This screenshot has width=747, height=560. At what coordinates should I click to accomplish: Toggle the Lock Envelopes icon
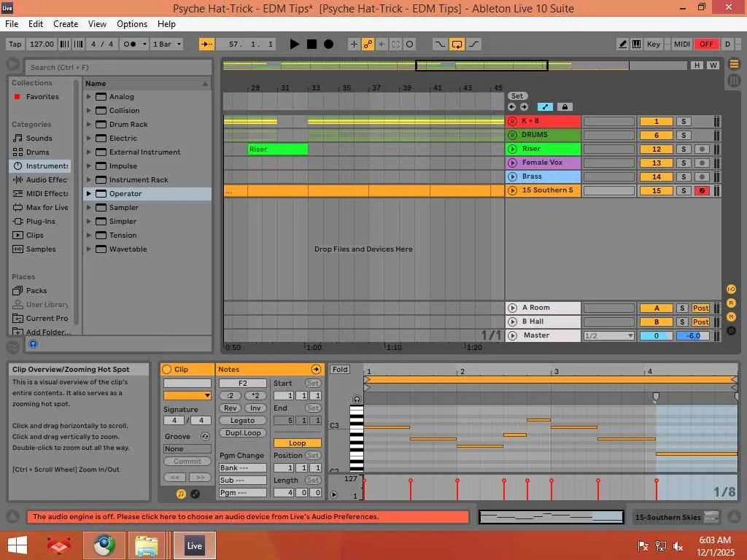click(x=565, y=107)
